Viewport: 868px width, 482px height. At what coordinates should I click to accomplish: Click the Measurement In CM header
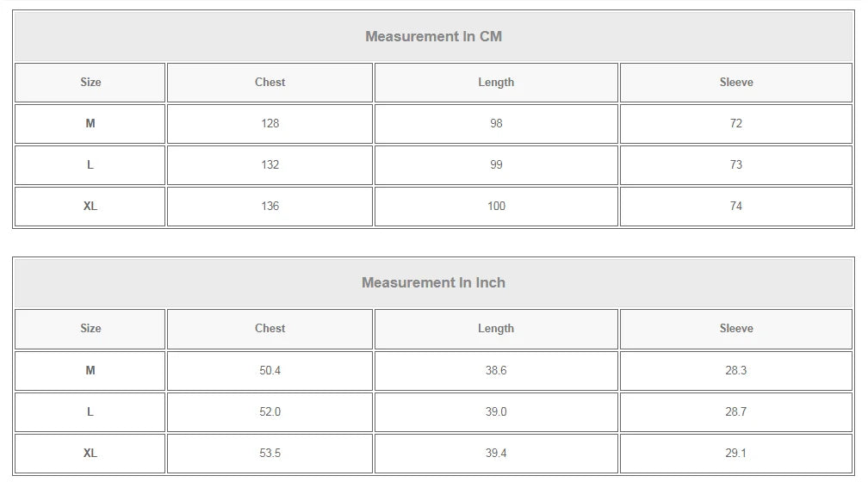[x=433, y=36]
